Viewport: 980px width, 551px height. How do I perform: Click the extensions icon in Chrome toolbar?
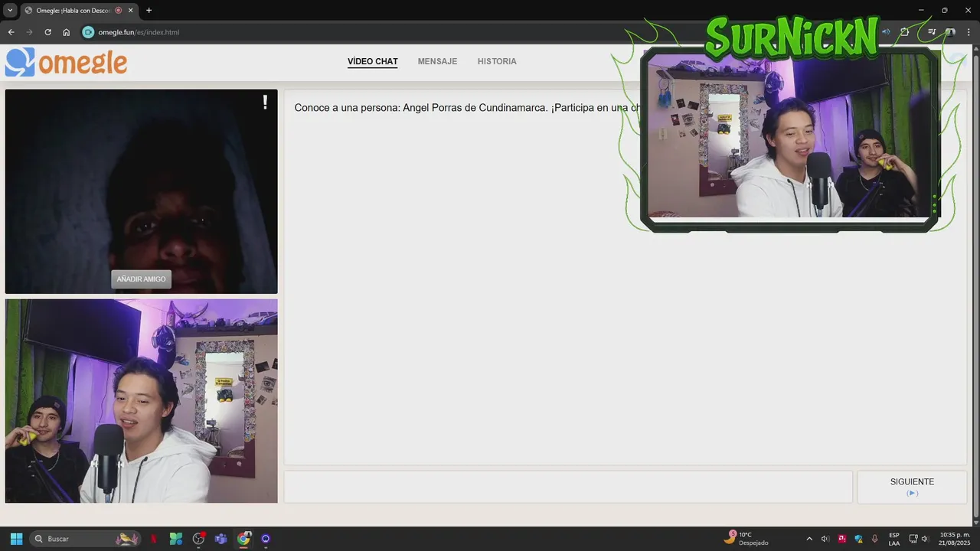(904, 32)
